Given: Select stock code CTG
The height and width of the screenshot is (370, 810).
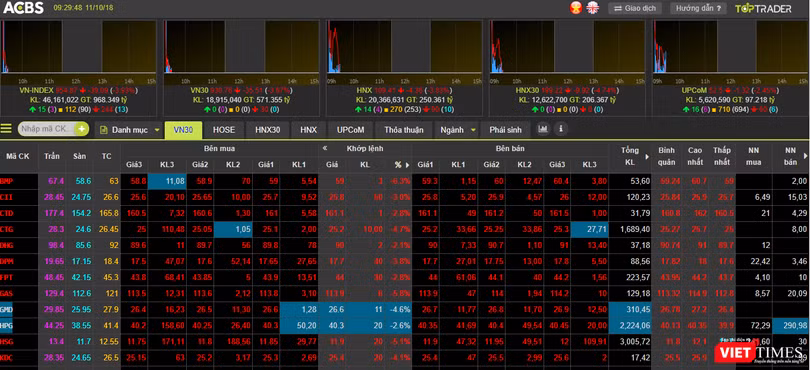Looking at the screenshot, I should pos(7,229).
